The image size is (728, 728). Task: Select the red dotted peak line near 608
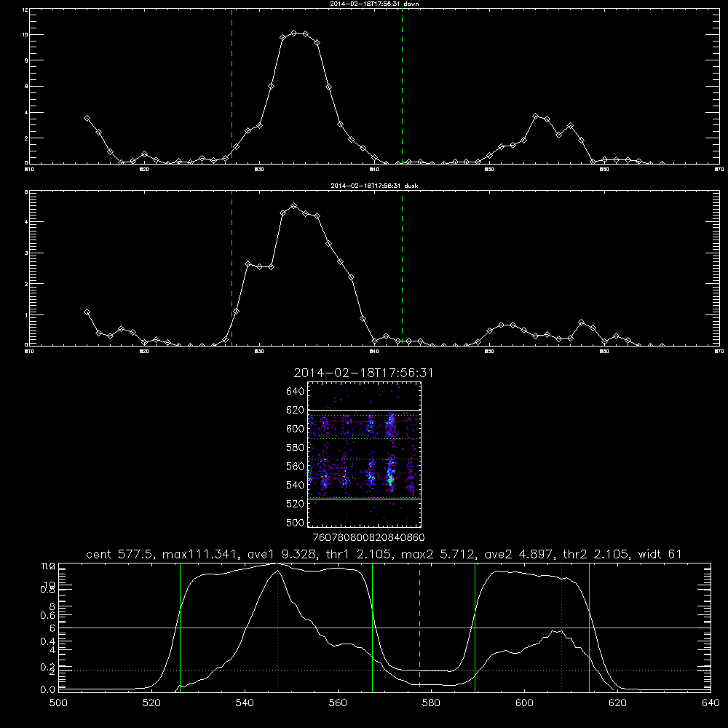562,627
